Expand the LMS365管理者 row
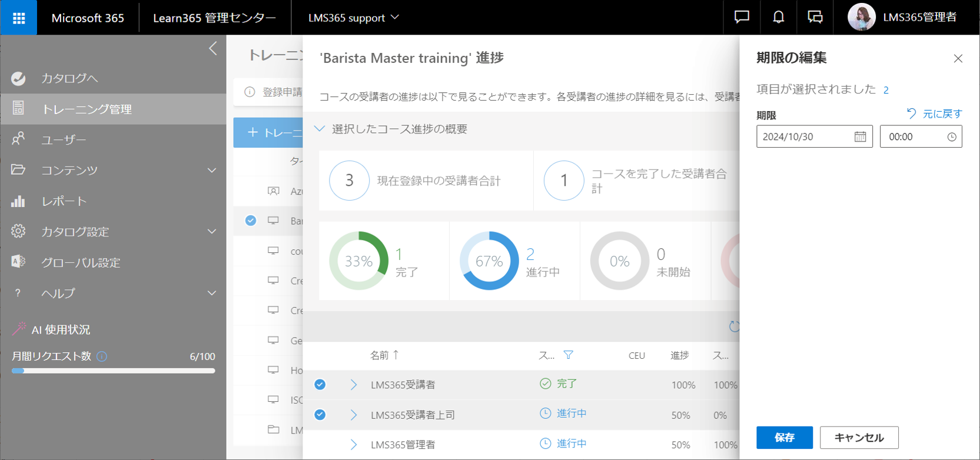The image size is (980, 460). pos(353,445)
